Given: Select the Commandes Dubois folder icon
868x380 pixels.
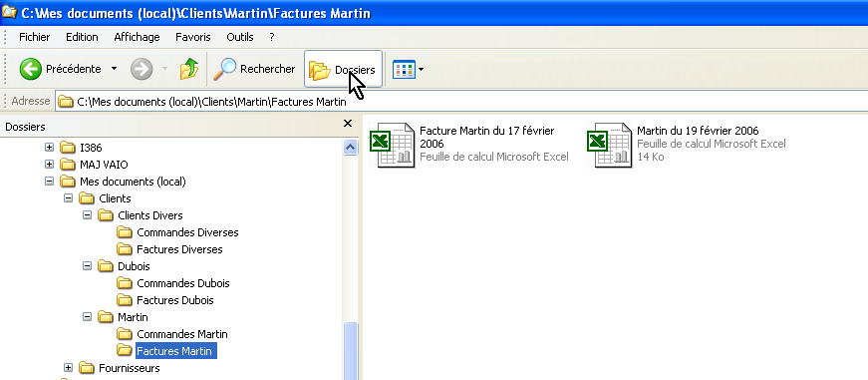Looking at the screenshot, I should click(125, 283).
